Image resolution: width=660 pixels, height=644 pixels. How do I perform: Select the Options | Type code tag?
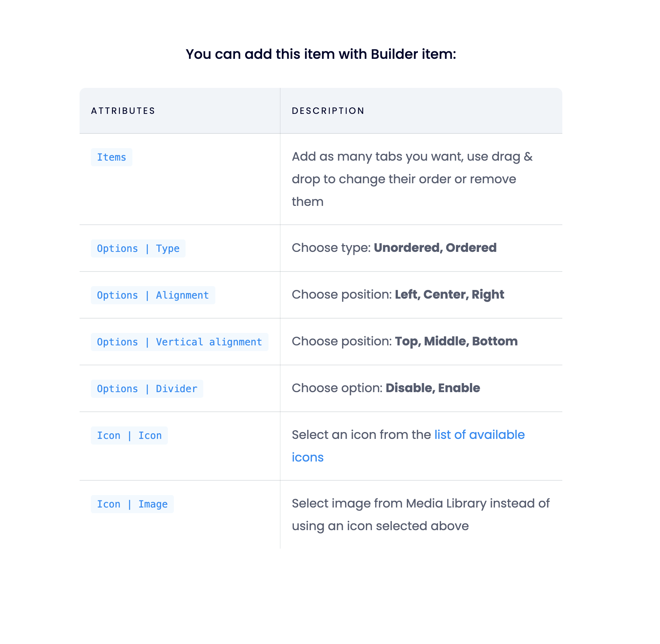(x=138, y=248)
